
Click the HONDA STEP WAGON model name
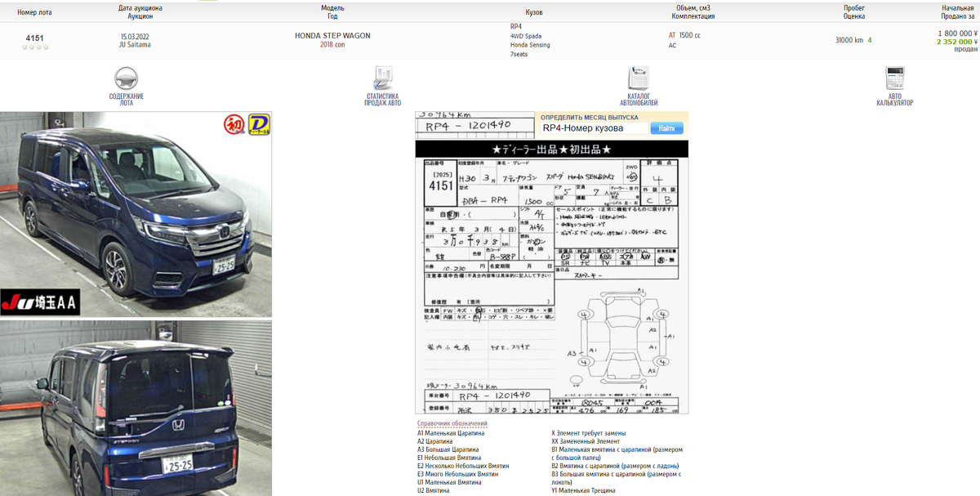[332, 36]
